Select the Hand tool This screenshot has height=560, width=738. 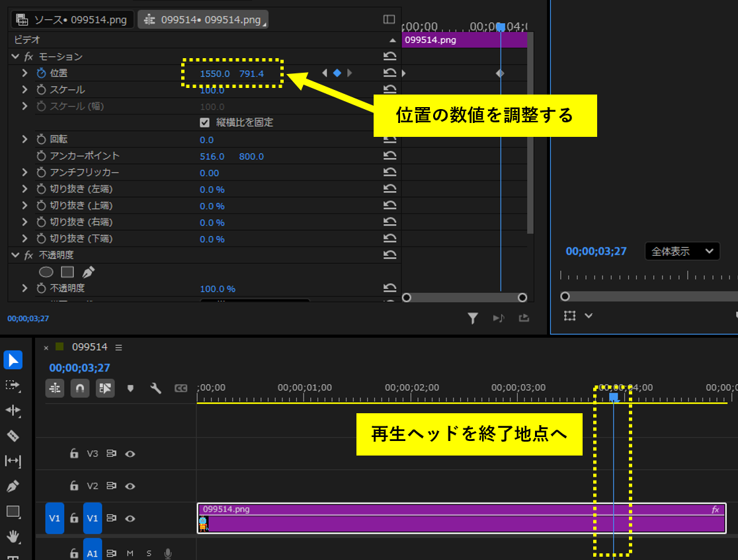point(13,536)
